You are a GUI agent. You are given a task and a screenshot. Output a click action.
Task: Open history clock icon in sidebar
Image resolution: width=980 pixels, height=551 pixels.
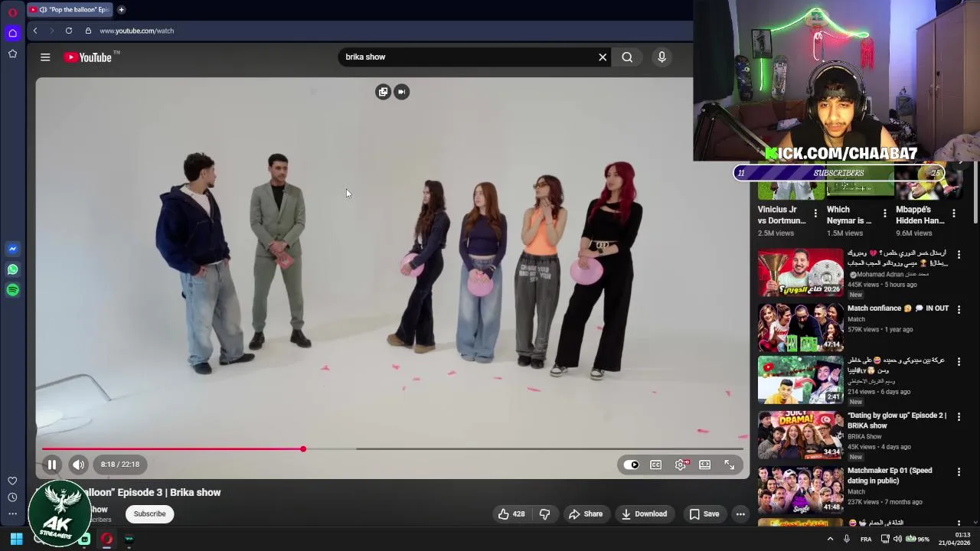click(12, 497)
